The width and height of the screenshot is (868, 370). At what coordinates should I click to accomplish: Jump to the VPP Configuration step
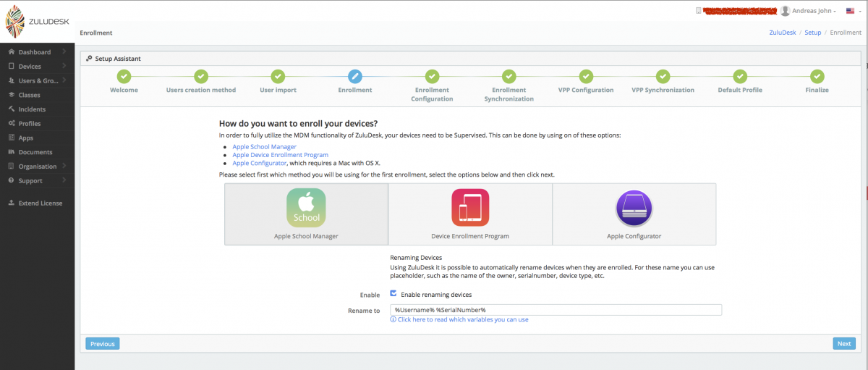[x=586, y=76]
